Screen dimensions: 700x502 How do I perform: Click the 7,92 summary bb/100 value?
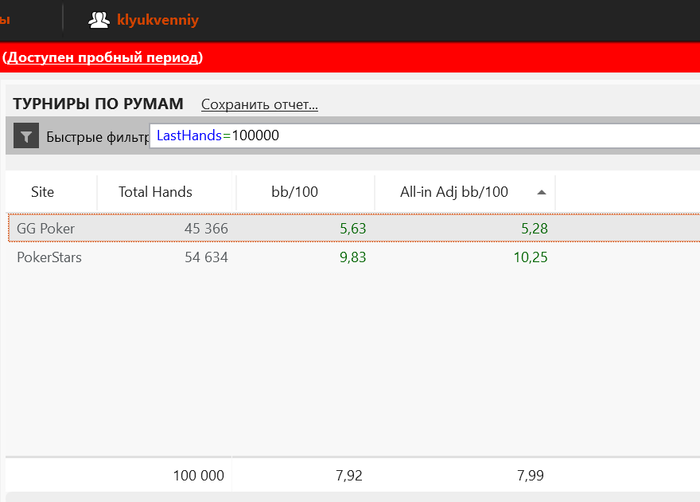pos(349,476)
